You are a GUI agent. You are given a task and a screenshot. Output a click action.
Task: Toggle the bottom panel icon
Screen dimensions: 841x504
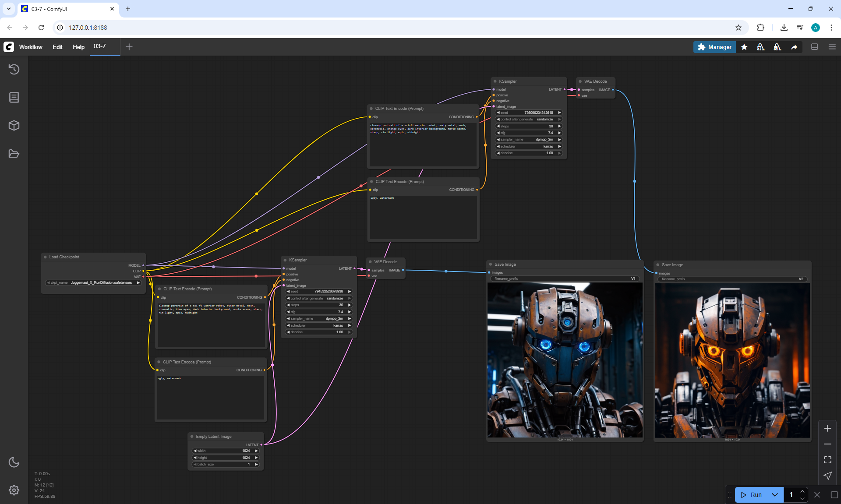coord(814,47)
